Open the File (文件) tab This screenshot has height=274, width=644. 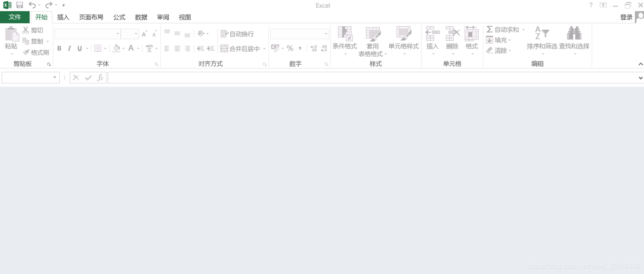15,17
